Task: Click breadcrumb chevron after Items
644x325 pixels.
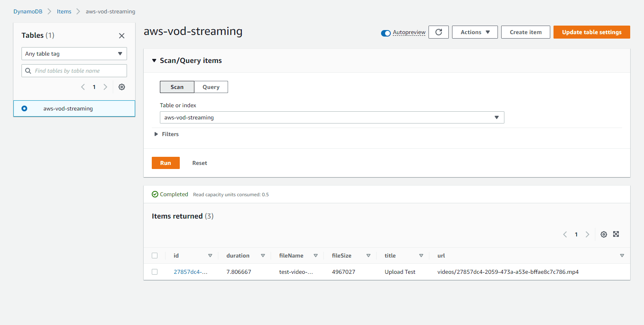Action: click(x=78, y=11)
